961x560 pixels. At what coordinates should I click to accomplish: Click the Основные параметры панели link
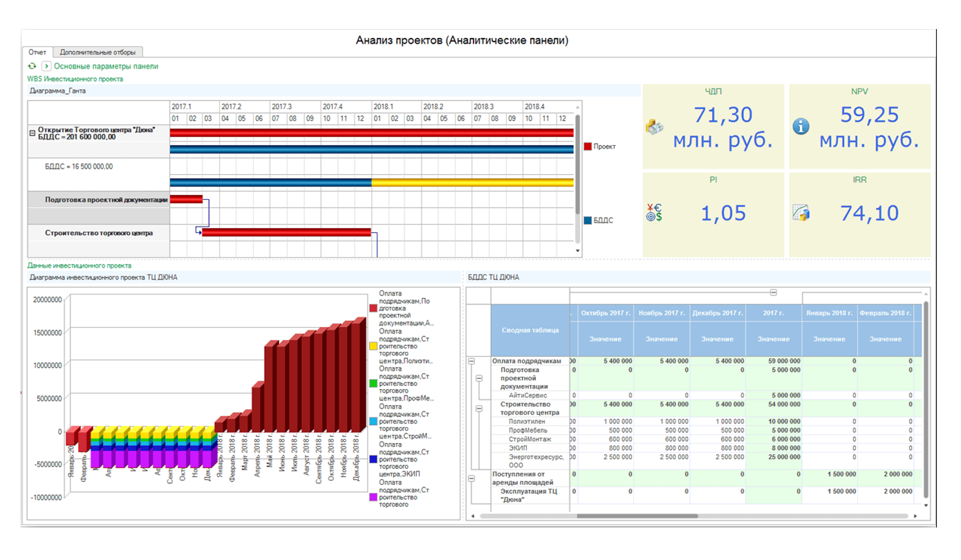click(x=106, y=66)
